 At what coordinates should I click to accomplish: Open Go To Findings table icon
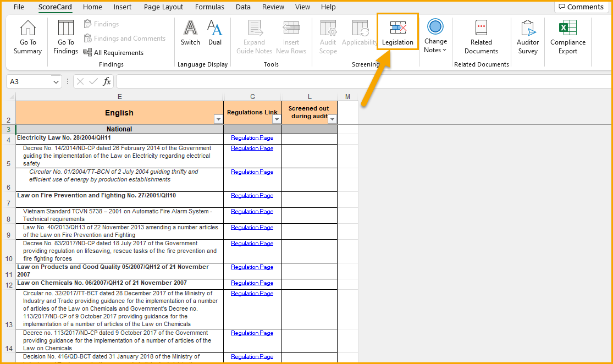pyautogui.click(x=65, y=37)
